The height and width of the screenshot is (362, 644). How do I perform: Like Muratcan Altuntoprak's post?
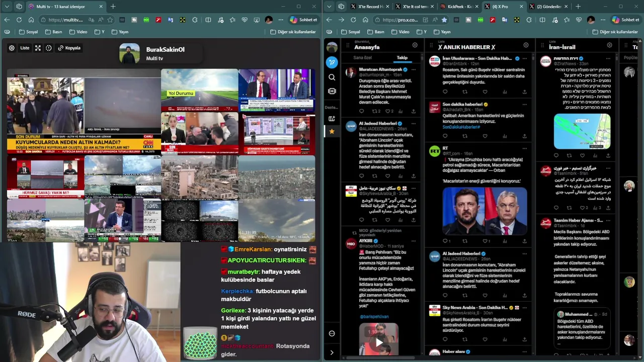pyautogui.click(x=388, y=111)
